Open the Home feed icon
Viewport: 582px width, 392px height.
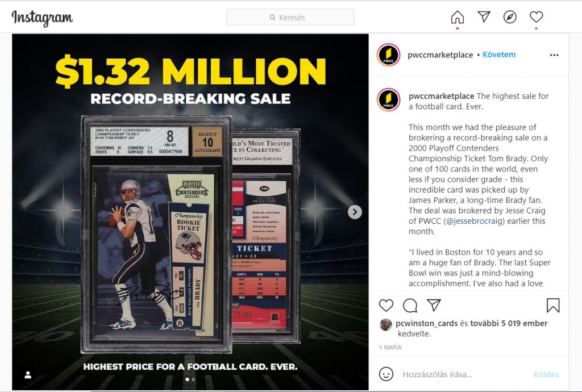[458, 17]
